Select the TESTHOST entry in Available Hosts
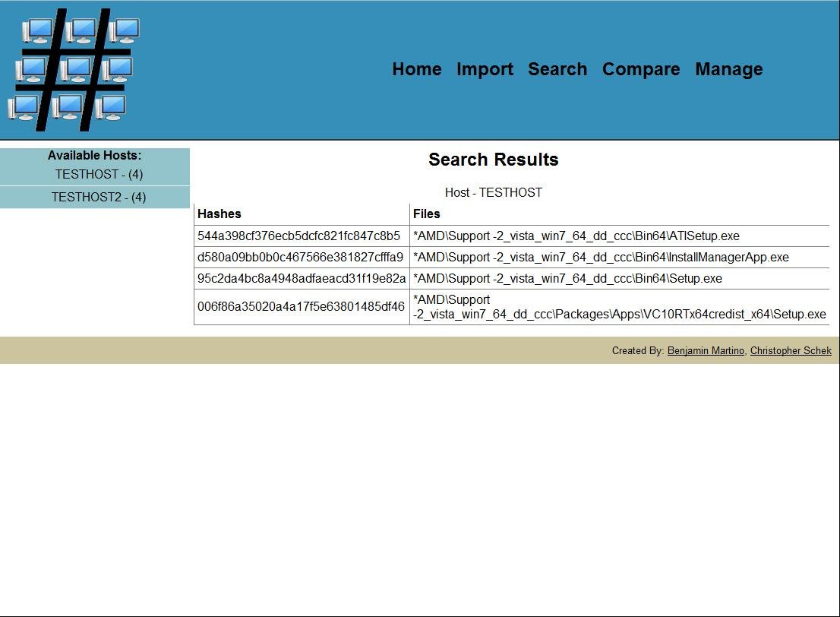The image size is (840, 617). (x=95, y=174)
